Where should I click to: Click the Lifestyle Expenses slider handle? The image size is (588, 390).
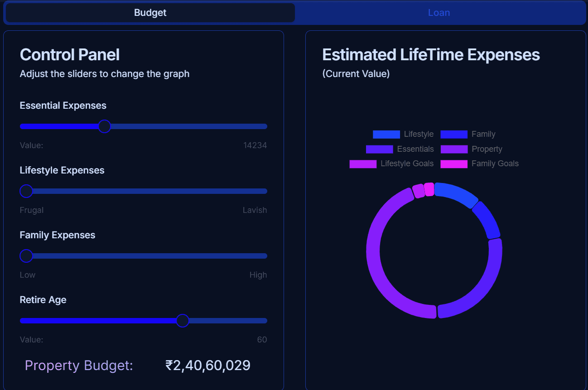point(27,191)
